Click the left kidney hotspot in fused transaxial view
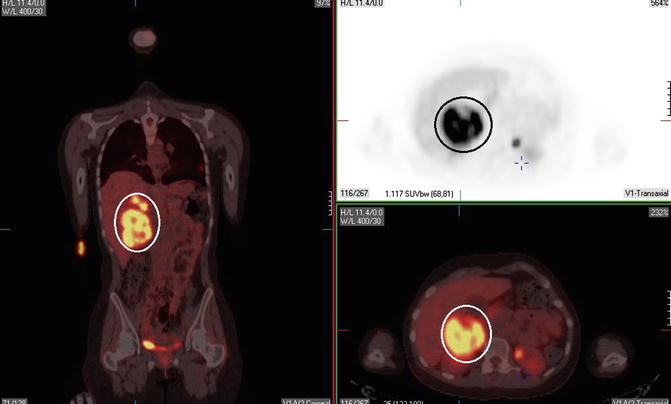The image size is (671, 404). [x=519, y=352]
